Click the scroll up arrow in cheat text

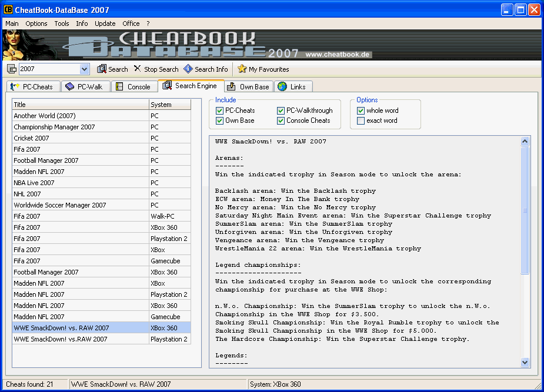click(x=525, y=141)
